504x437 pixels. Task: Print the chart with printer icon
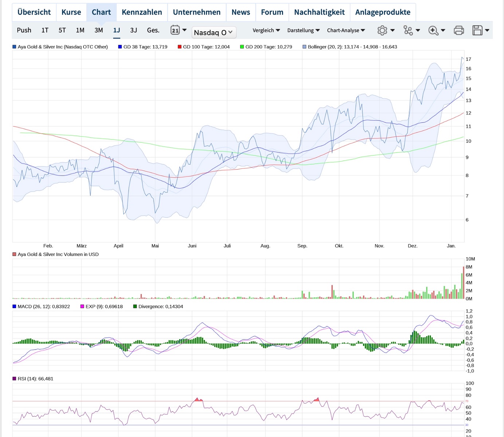[459, 30]
